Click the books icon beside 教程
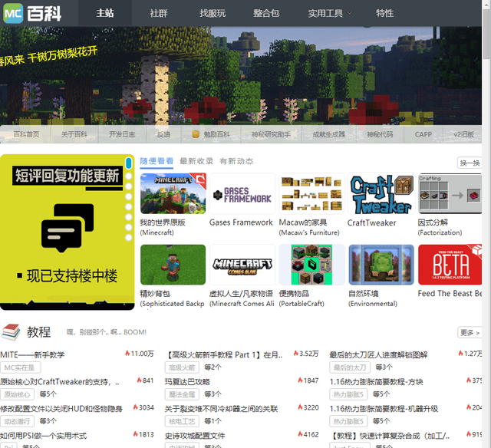The height and width of the screenshot is (448, 491). pos(11,332)
